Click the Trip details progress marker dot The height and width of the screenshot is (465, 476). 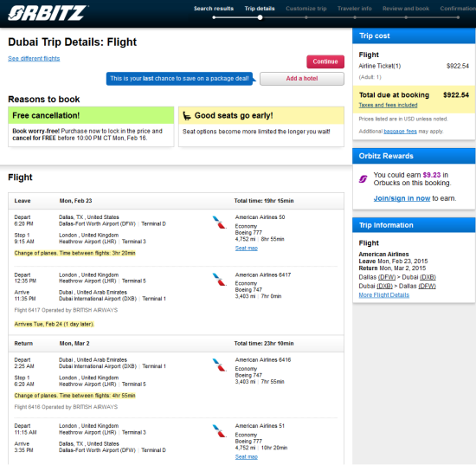pos(260,17)
